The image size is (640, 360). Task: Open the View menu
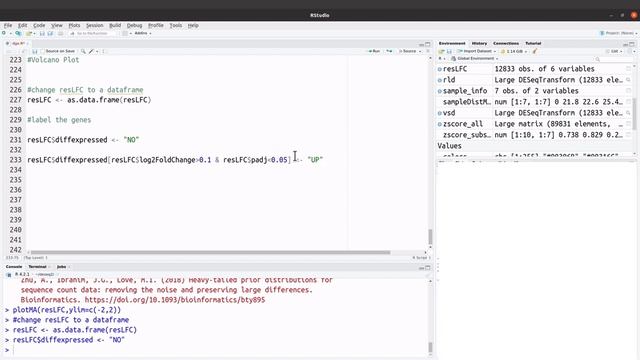(x=57, y=25)
